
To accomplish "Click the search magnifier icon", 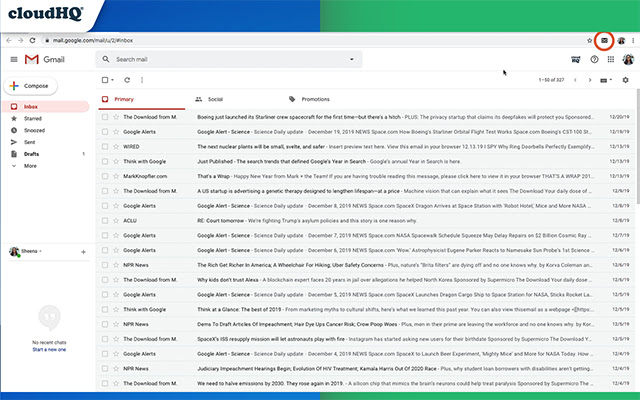I will click(106, 60).
